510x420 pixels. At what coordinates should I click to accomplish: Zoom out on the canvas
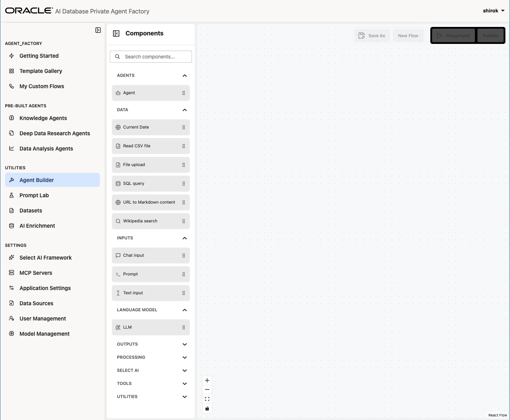pyautogui.click(x=207, y=390)
